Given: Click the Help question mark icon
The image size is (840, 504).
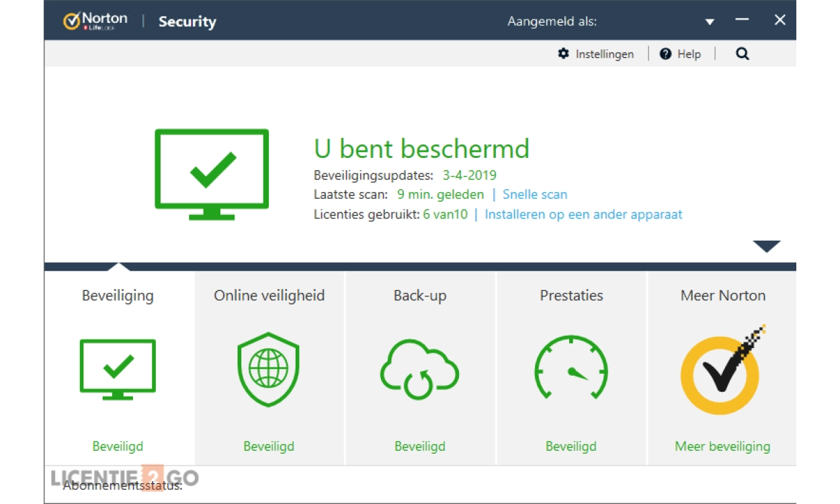Looking at the screenshot, I should 665,54.
